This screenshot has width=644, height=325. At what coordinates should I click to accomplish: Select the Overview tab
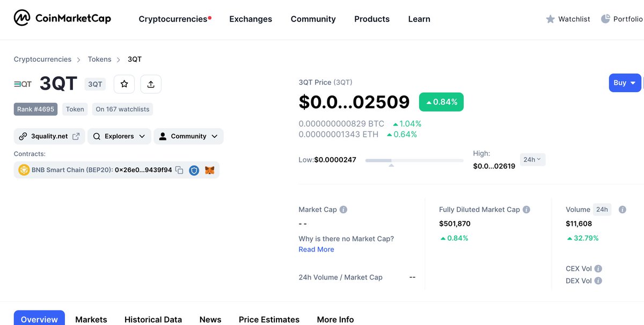pyautogui.click(x=39, y=319)
